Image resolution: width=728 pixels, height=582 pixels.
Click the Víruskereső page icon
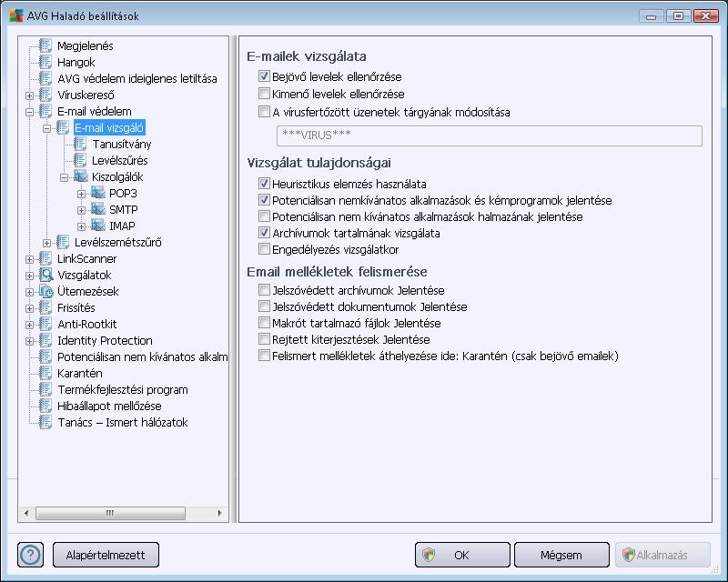tap(45, 95)
